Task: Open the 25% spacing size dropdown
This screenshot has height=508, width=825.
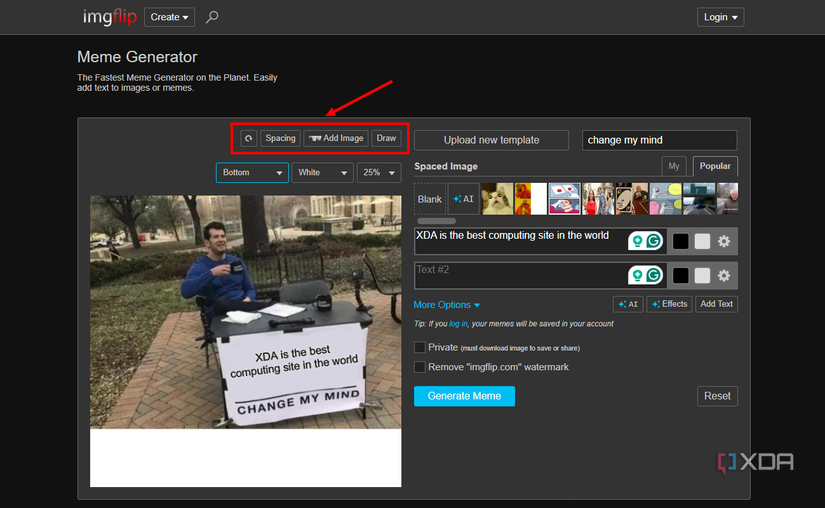Action: click(379, 172)
